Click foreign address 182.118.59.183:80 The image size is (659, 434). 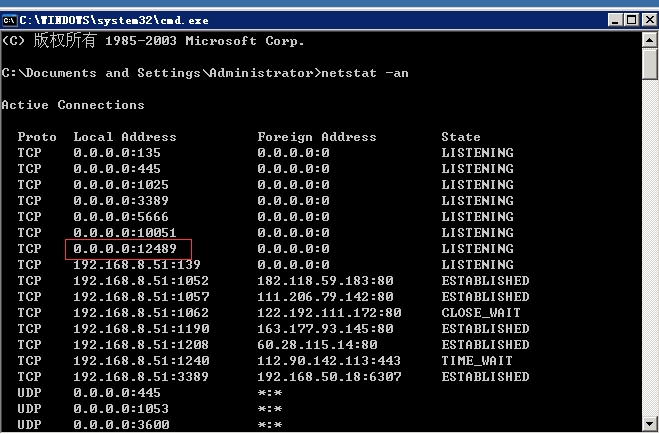[325, 281]
